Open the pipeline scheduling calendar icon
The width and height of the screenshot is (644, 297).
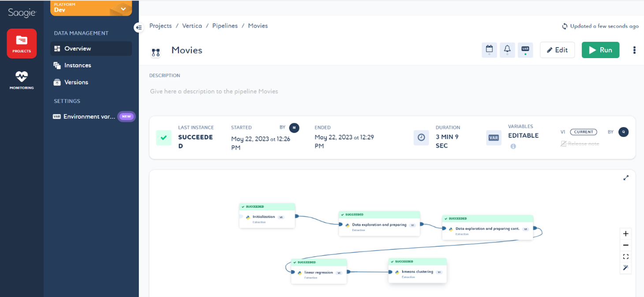(x=489, y=50)
